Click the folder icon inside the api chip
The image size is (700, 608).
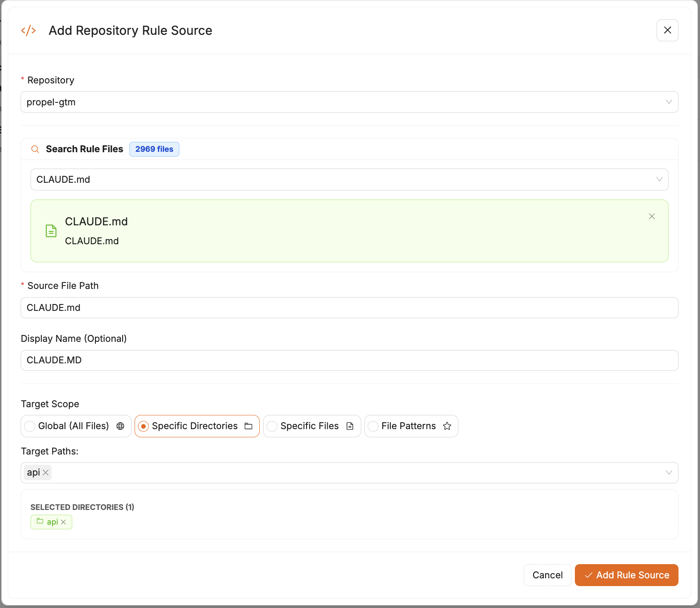point(40,522)
